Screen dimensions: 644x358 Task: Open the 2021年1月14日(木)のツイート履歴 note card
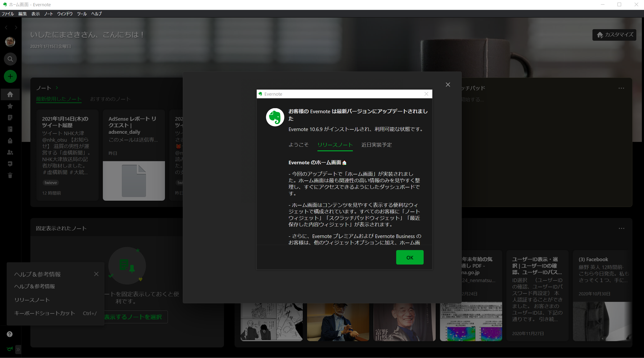point(67,155)
